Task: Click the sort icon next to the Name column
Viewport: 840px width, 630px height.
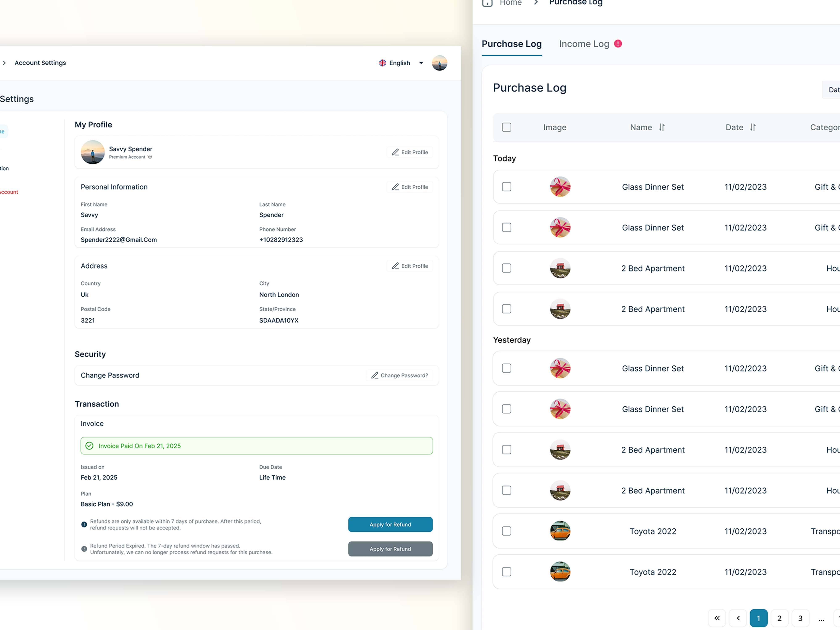Action: (662, 127)
